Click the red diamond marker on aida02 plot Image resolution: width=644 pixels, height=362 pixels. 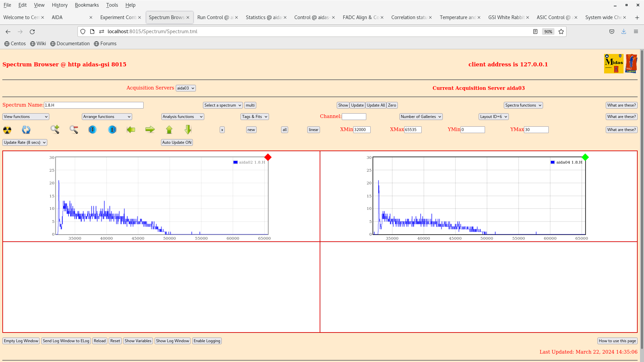(x=268, y=157)
